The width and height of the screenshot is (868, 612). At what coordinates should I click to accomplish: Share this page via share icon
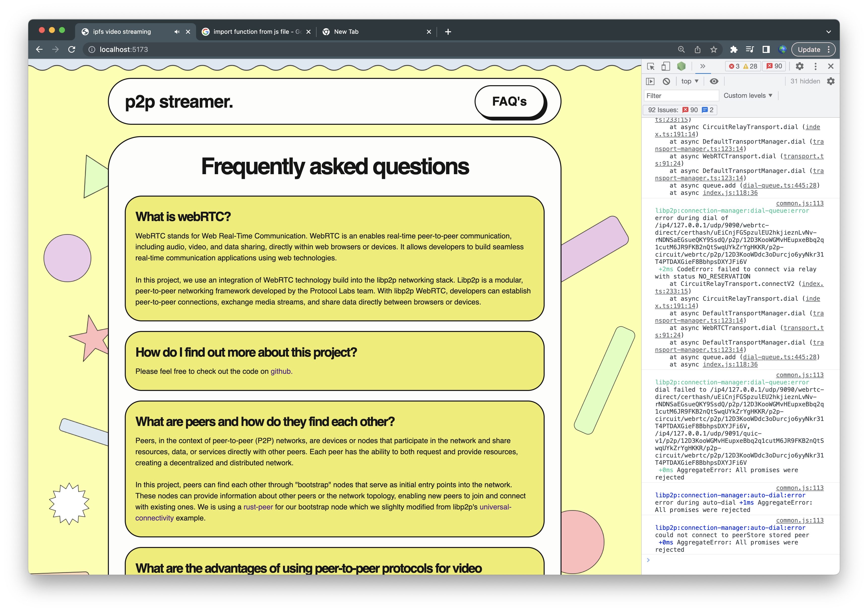click(698, 49)
